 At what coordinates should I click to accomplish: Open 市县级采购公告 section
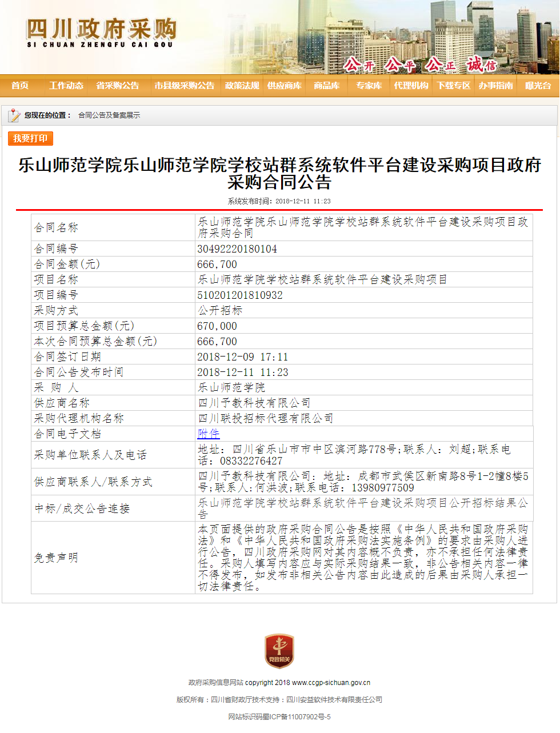(184, 86)
